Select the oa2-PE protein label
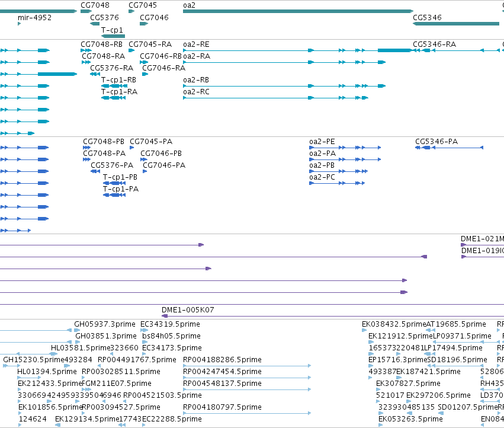The height and width of the screenshot is (428, 504). click(x=322, y=142)
